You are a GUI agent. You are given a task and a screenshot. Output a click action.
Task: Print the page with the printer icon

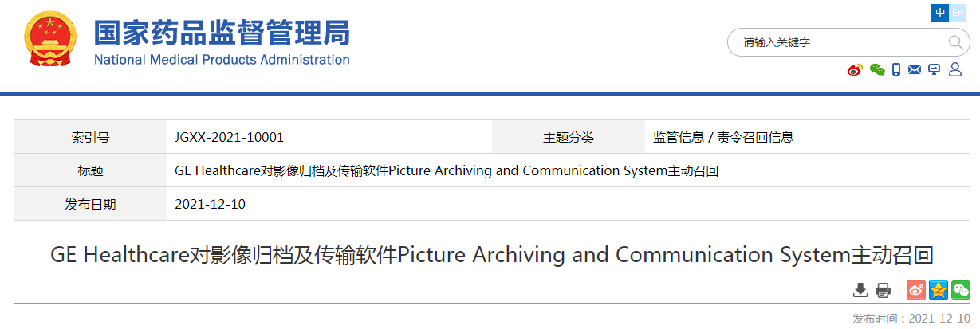pyautogui.click(x=883, y=290)
